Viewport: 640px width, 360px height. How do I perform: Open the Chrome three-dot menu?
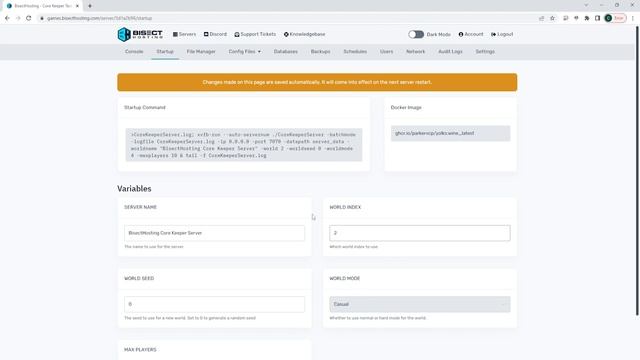pyautogui.click(x=633, y=18)
